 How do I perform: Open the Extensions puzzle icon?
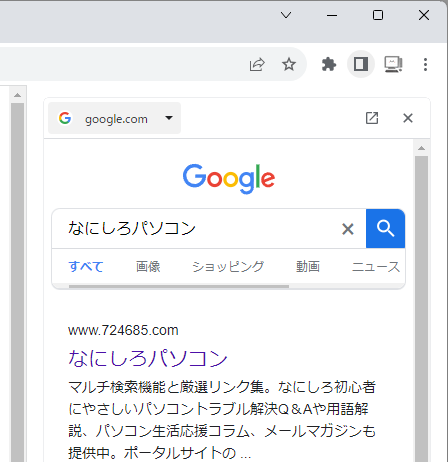[329, 64]
